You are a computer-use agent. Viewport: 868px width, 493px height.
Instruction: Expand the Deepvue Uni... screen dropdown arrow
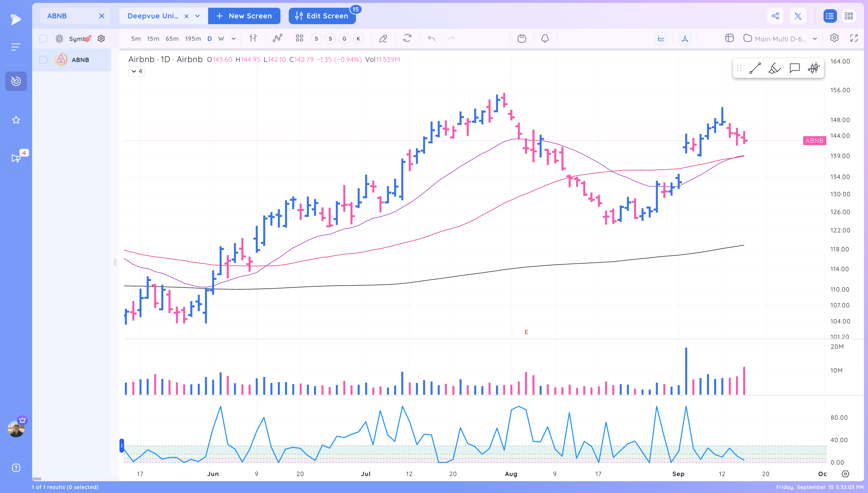point(197,16)
